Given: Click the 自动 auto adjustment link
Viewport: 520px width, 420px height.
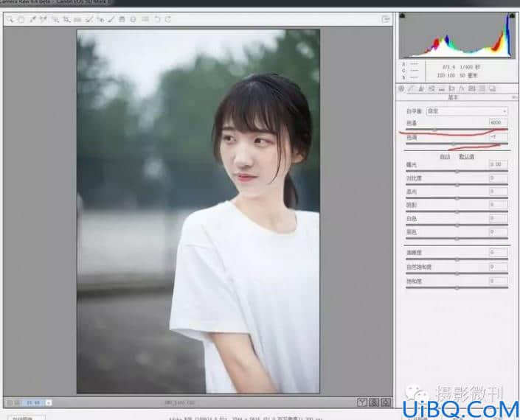Looking at the screenshot, I should coord(445,157).
